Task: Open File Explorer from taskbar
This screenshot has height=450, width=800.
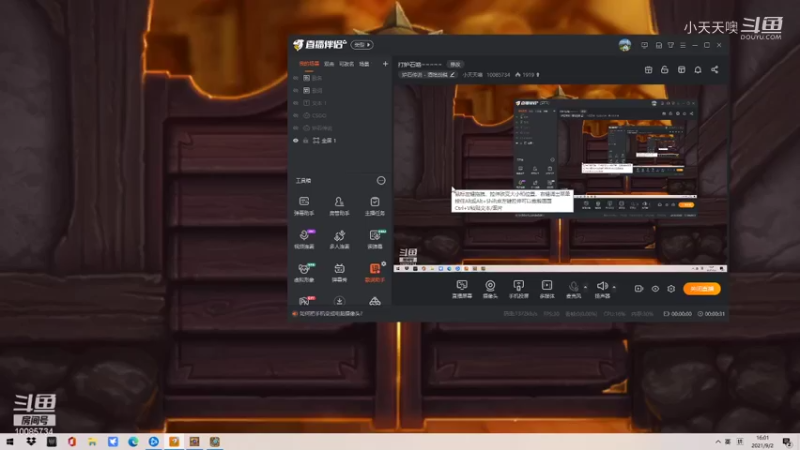Action: [92, 442]
